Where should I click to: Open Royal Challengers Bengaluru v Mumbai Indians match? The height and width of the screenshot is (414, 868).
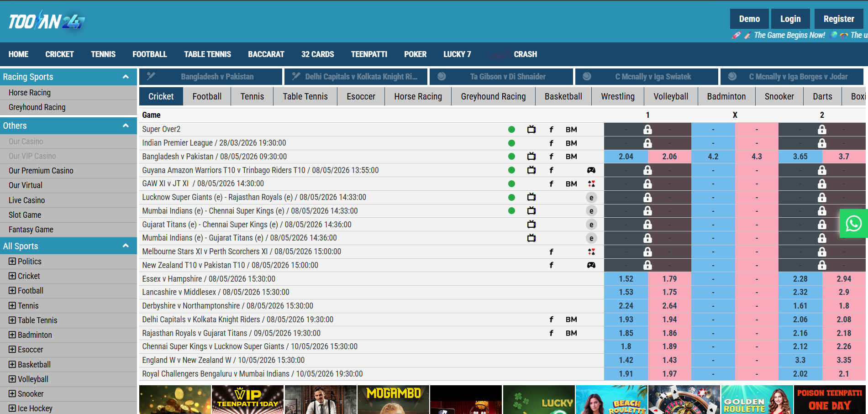[x=253, y=374]
